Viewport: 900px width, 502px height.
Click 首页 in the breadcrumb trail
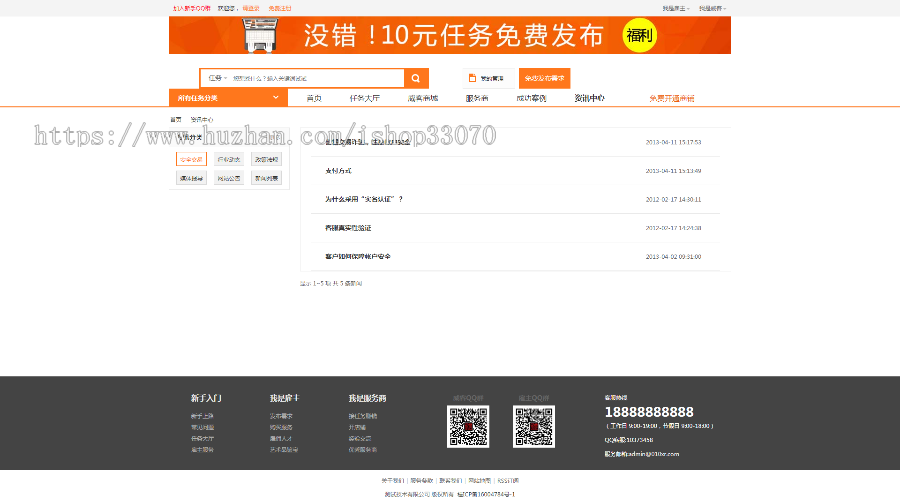[x=176, y=119]
